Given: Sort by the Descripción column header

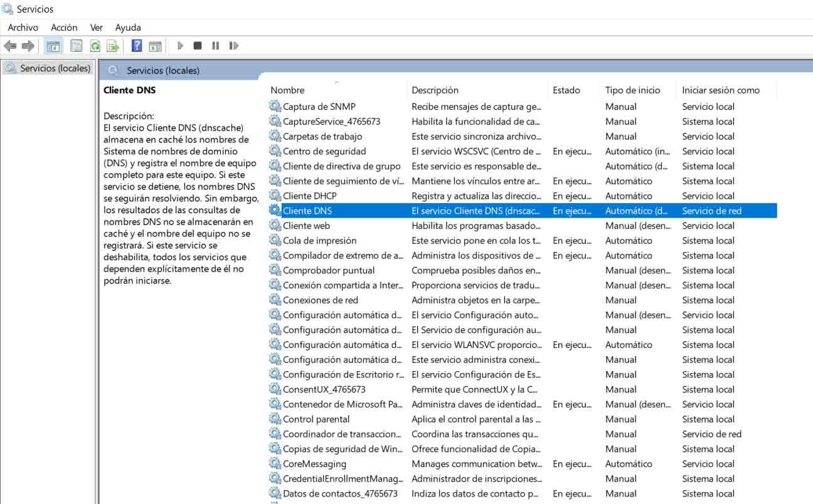Looking at the screenshot, I should [x=435, y=90].
